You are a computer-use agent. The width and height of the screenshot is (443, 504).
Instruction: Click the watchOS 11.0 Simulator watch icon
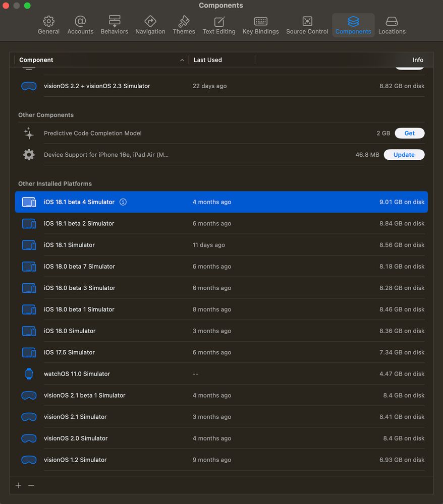click(x=29, y=374)
